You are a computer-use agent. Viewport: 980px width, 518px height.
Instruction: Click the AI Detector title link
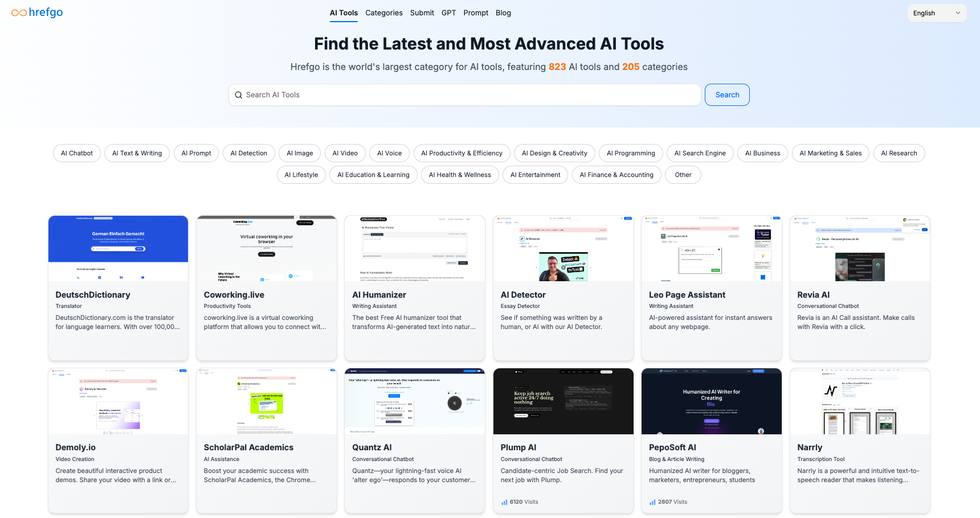tap(523, 295)
